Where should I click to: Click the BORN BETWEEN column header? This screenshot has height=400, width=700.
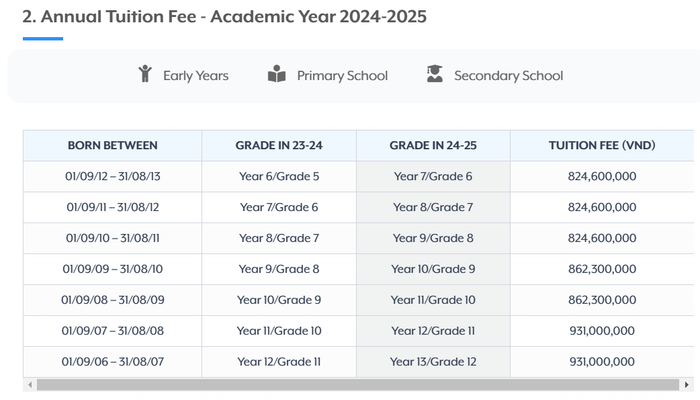[x=113, y=146]
